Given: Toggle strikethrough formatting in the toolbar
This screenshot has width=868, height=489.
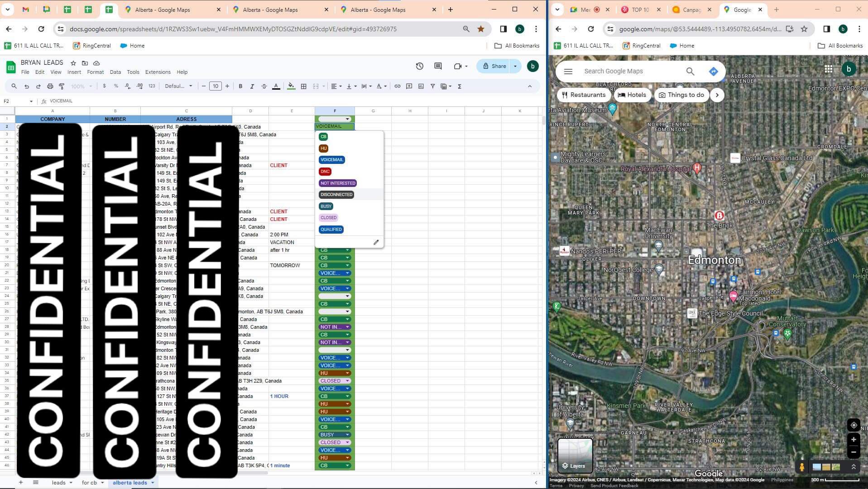Looking at the screenshot, I should pos(264,86).
